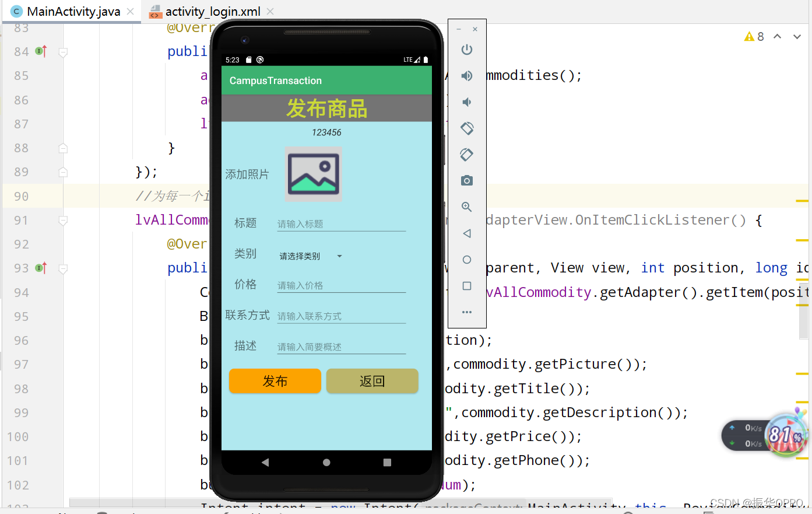Open emulator extended controls three dots
812x514 pixels.
(x=467, y=312)
